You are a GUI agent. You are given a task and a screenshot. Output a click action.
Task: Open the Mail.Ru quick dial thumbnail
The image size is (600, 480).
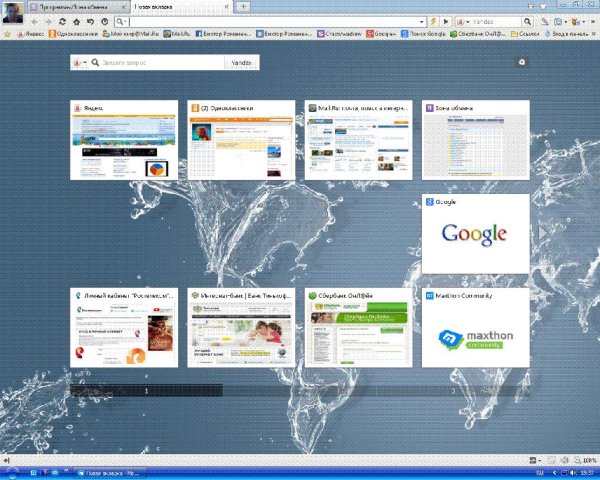pyautogui.click(x=359, y=140)
